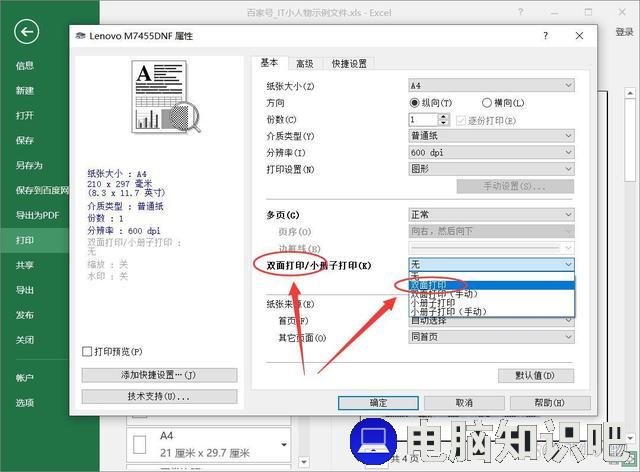Click the summary text 分辨率 : 600 dpi
The height and width of the screenshot is (472, 640).
pyautogui.click(x=124, y=231)
